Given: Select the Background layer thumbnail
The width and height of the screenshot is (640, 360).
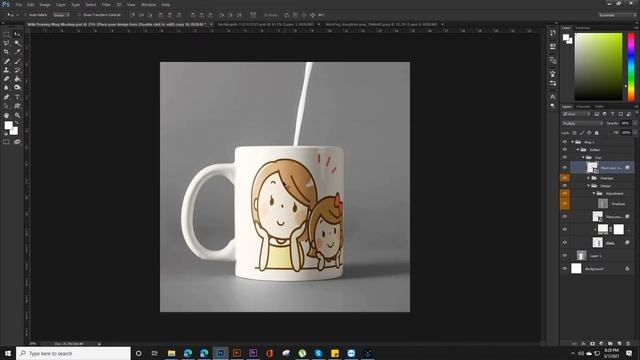Looking at the screenshot, I should pos(576,269).
